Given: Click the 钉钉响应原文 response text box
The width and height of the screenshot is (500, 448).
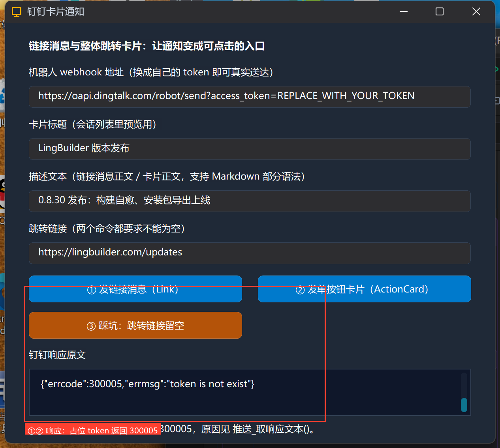Looking at the screenshot, I should tap(250, 392).
